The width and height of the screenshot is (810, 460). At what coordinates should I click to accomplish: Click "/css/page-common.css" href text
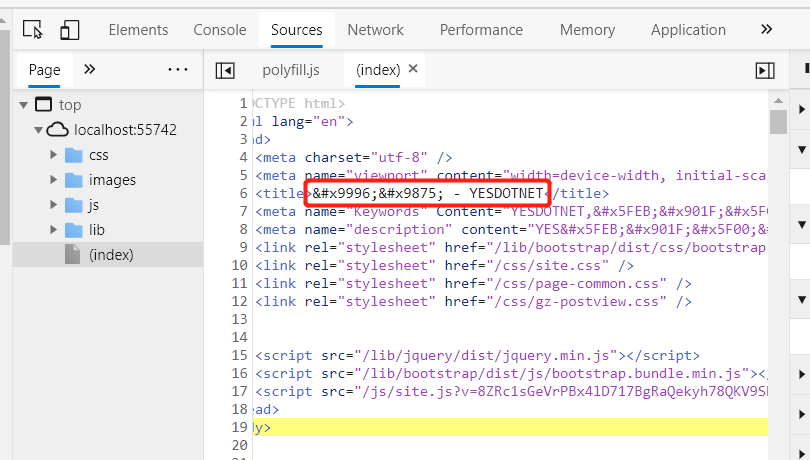[581, 284]
